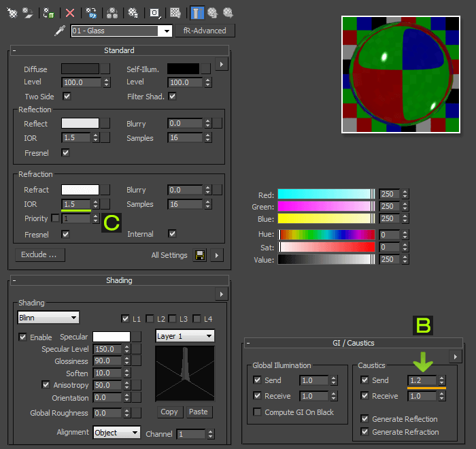Collapse the Standard rollout header
The height and width of the screenshot is (449, 476).
[x=119, y=50]
